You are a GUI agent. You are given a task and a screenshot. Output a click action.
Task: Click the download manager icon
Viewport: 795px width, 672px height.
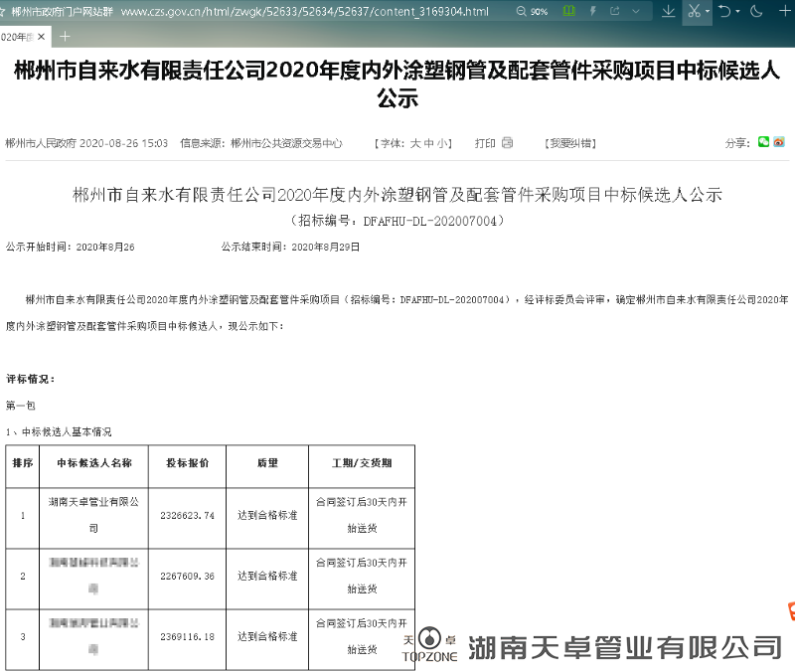click(x=670, y=12)
